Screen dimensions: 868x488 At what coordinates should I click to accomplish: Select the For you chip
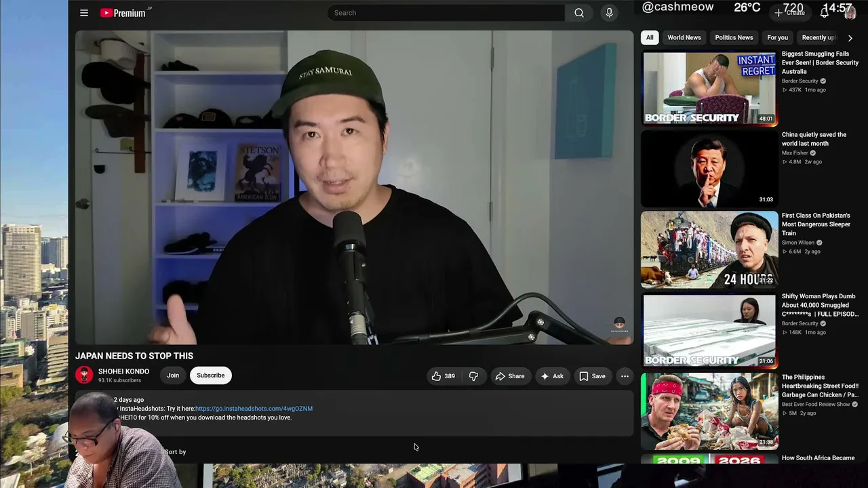777,38
